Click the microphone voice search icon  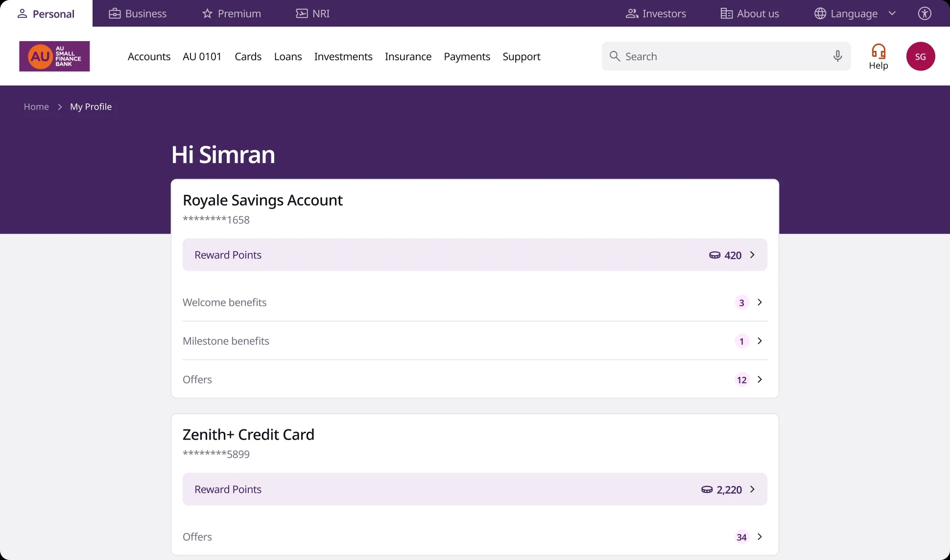[838, 56]
